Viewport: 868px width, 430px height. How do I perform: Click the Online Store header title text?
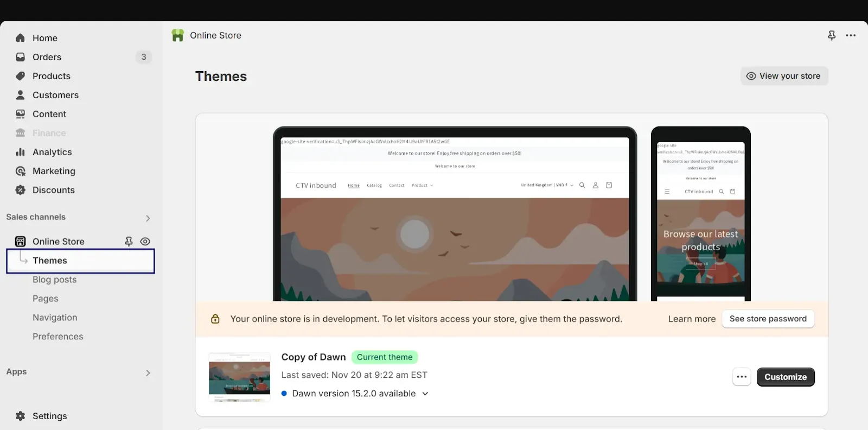[215, 35]
